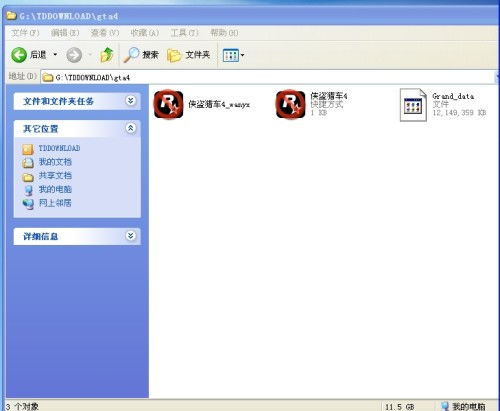Select the 侠盗猎车4_wanyx Rockstar icon

click(168, 104)
